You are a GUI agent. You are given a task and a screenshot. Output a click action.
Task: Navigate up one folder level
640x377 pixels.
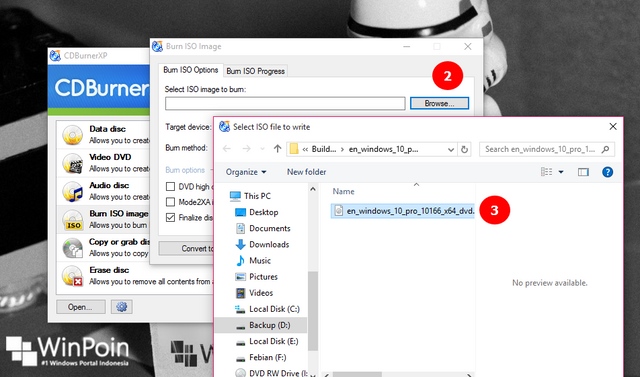pos(278,149)
